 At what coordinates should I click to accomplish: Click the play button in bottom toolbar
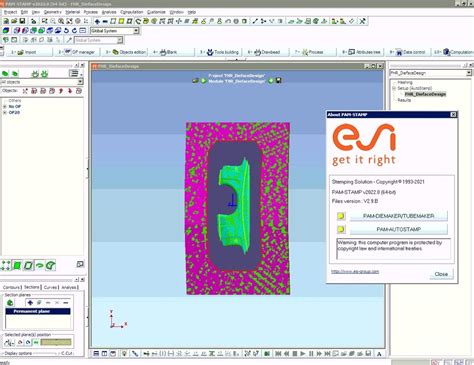[x=303, y=354]
